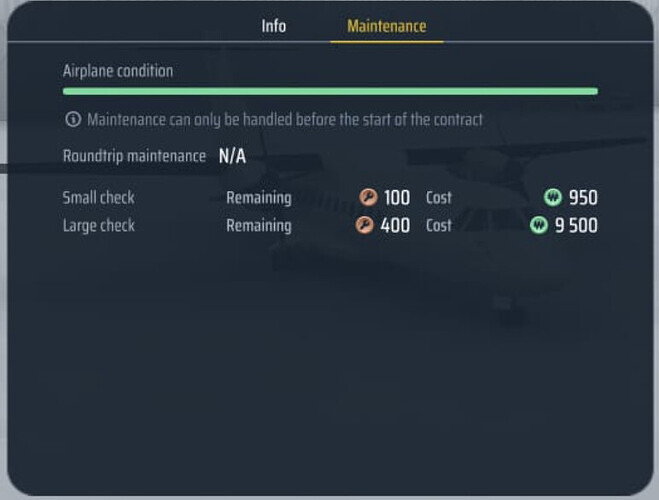Click the green currency icon beside 9 500
Screen dimensions: 659x500
pos(539,225)
